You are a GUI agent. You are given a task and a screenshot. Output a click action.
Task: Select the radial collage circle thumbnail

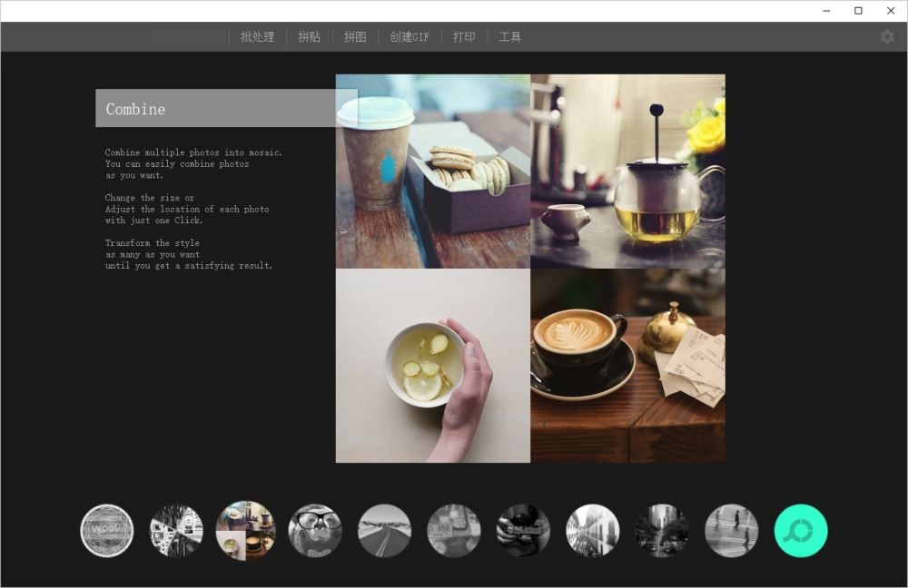176,531
